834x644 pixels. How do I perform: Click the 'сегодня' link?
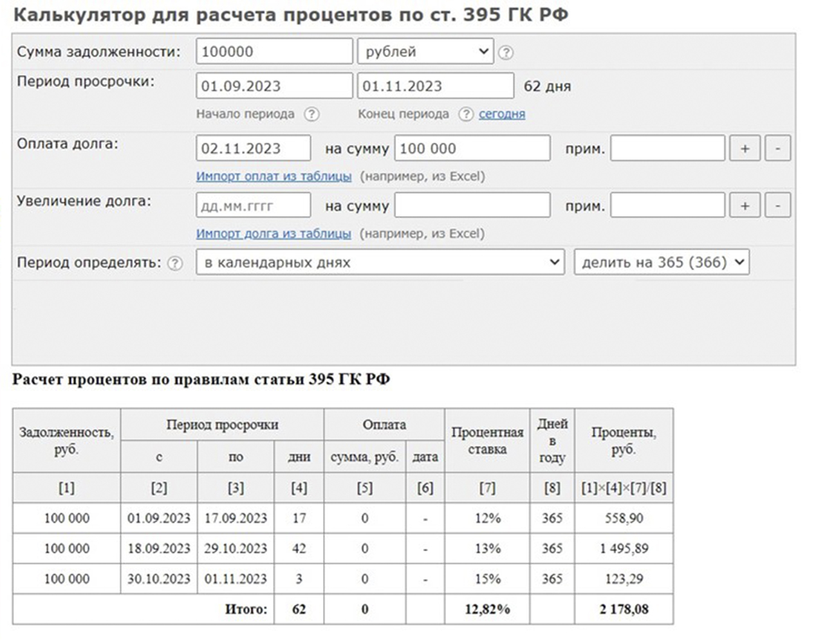pyautogui.click(x=502, y=114)
